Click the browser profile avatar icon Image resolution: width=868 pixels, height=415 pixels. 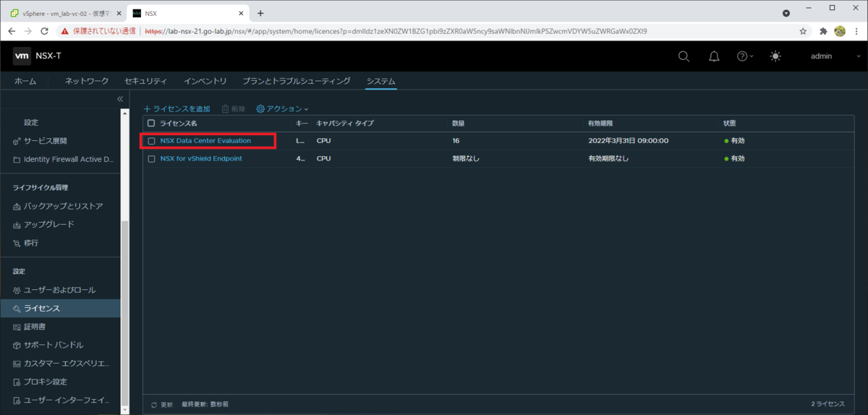(840, 31)
